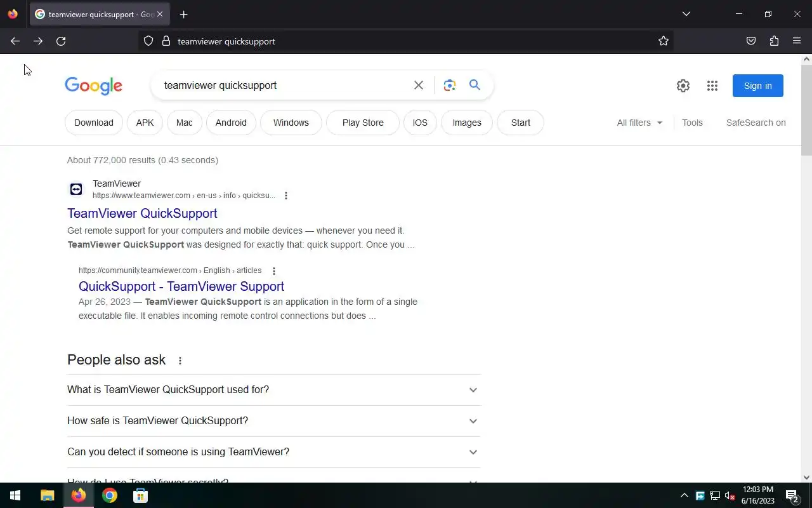Select the Images filter chip
Screen dimensions: 812x508
[x=467, y=123]
